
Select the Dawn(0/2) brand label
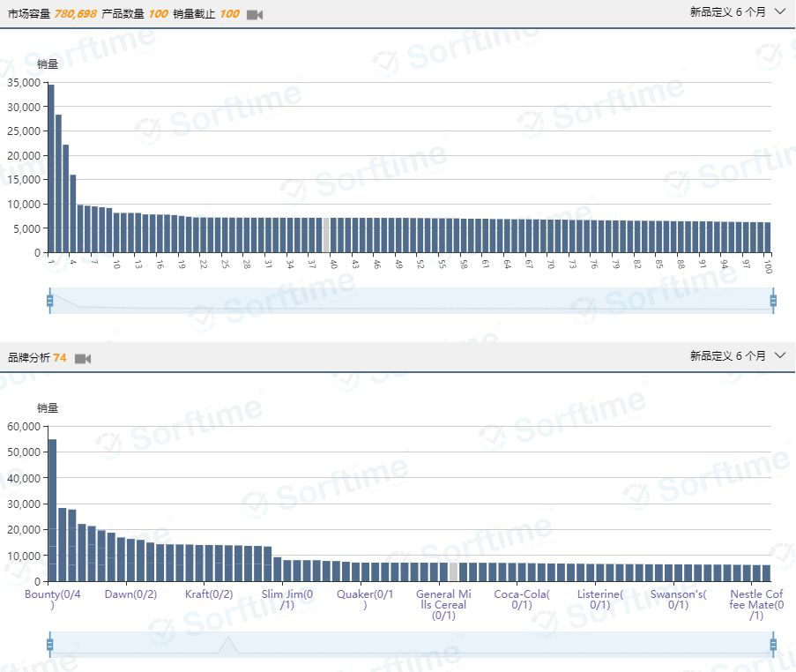coord(130,594)
